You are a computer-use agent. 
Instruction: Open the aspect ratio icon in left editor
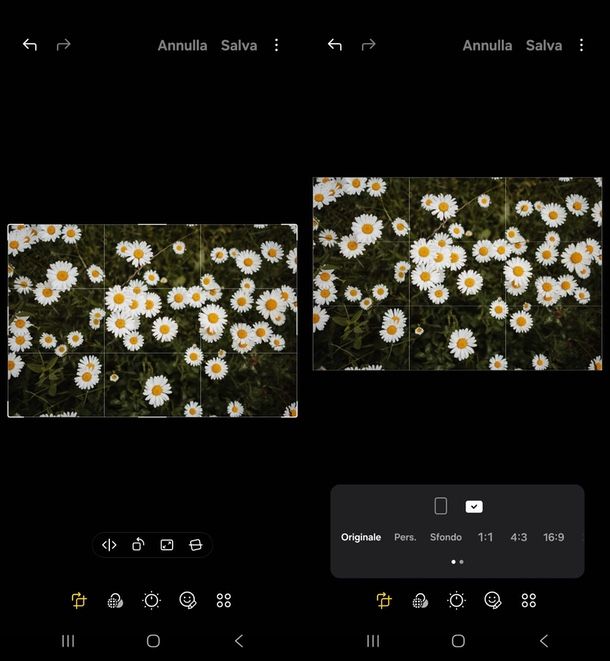167,545
